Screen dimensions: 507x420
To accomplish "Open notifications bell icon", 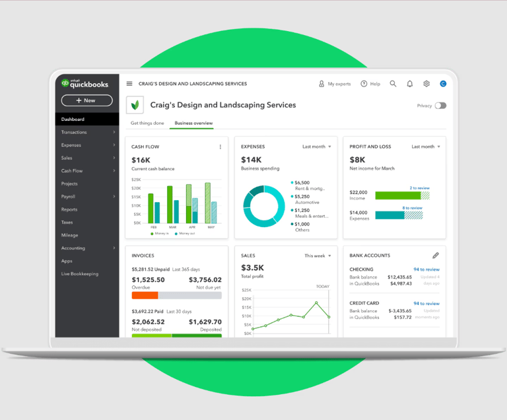I will pyautogui.click(x=410, y=84).
